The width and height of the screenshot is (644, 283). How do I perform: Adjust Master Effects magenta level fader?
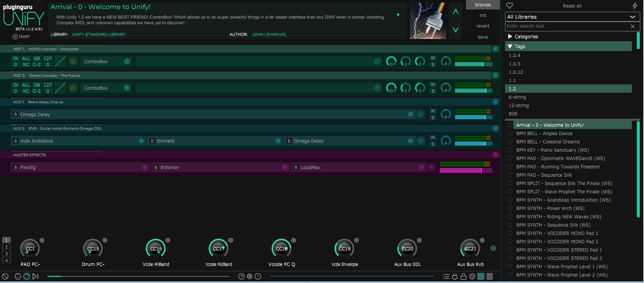pos(466,171)
